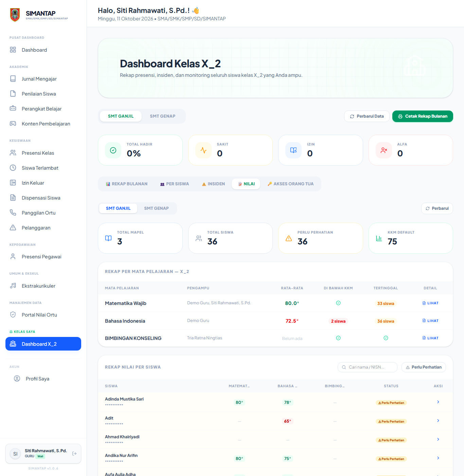Click the Alfa absent-user icon
The height and width of the screenshot is (476, 464).
pyautogui.click(x=384, y=150)
